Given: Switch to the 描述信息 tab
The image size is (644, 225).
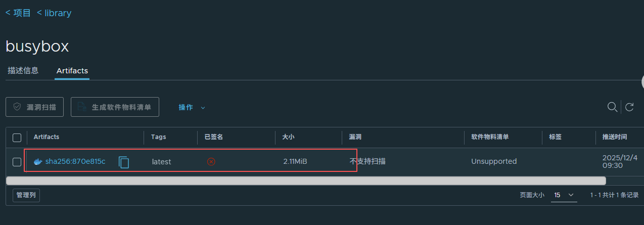Looking at the screenshot, I should pyautogui.click(x=23, y=70).
